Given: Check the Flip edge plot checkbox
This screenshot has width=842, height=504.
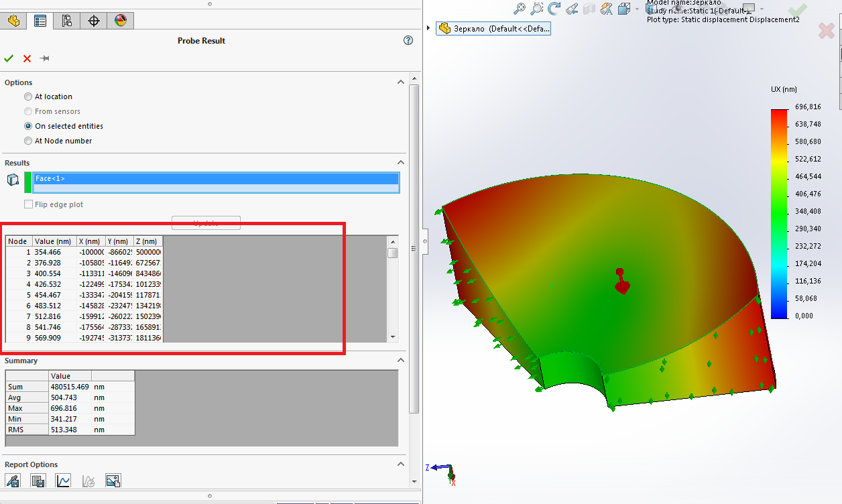Looking at the screenshot, I should (x=28, y=204).
